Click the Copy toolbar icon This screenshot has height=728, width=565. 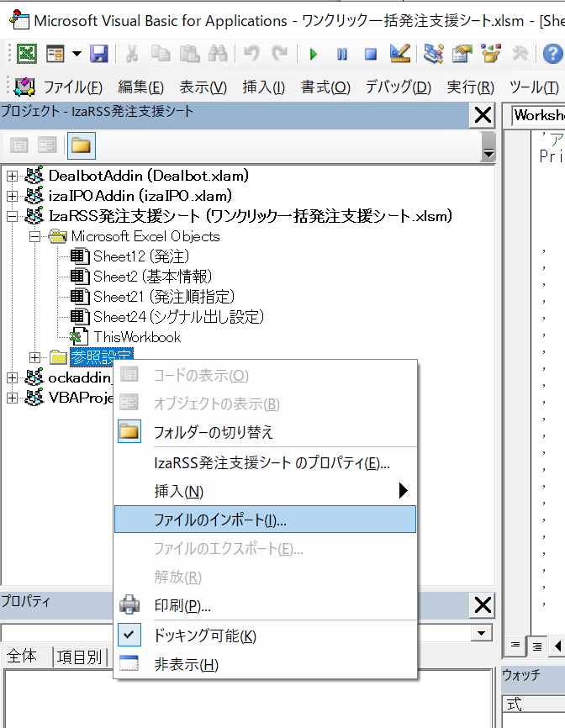(161, 54)
